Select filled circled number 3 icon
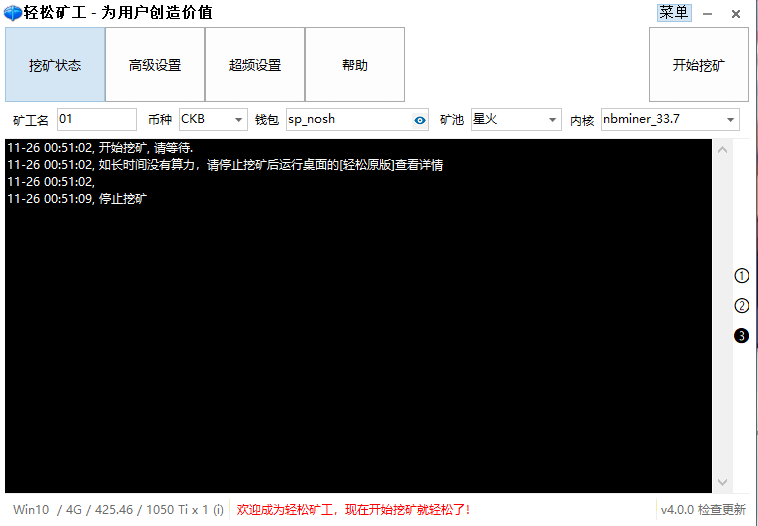758x526 pixels. click(741, 336)
